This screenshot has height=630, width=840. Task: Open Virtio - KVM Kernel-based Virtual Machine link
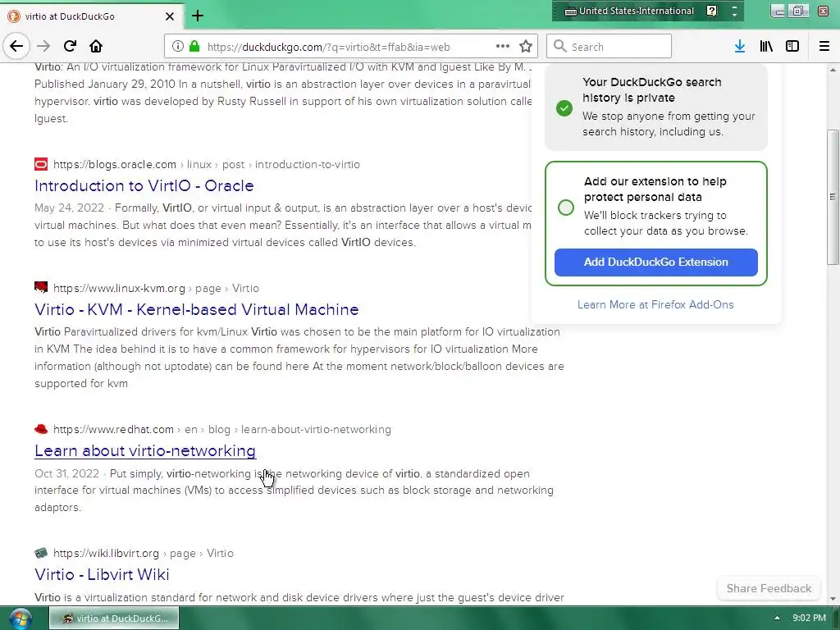pos(197,309)
